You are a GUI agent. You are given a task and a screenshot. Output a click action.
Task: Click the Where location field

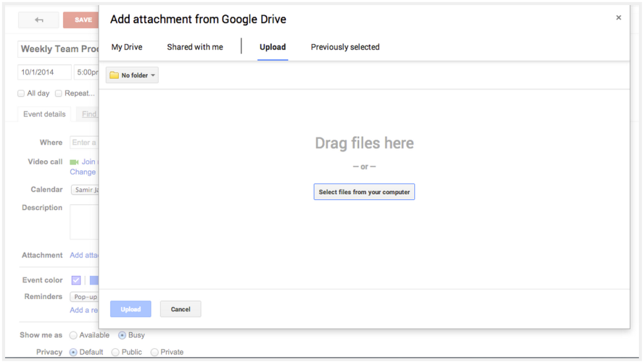pyautogui.click(x=85, y=143)
